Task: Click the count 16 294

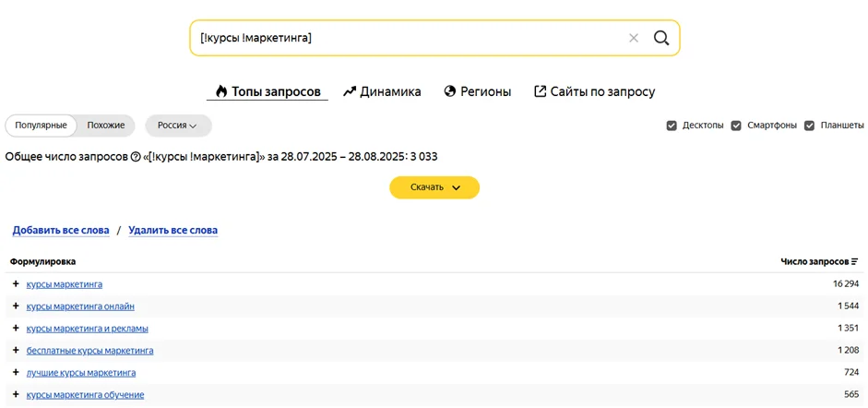Action: pyautogui.click(x=846, y=284)
